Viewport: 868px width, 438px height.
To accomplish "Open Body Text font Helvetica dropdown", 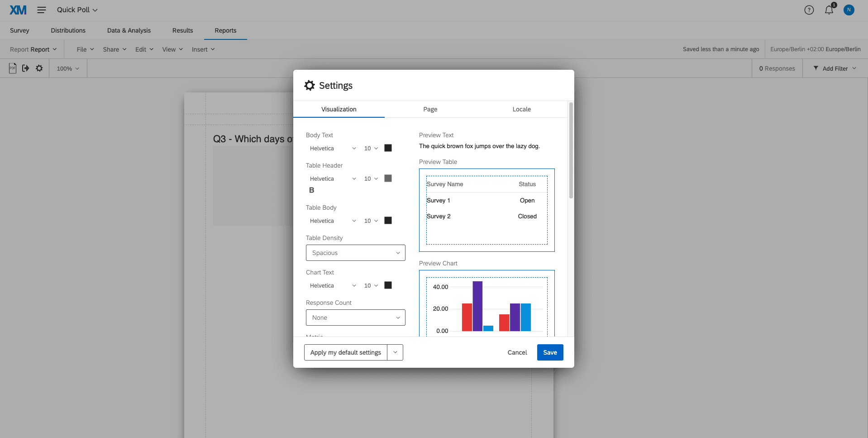I will coord(333,149).
